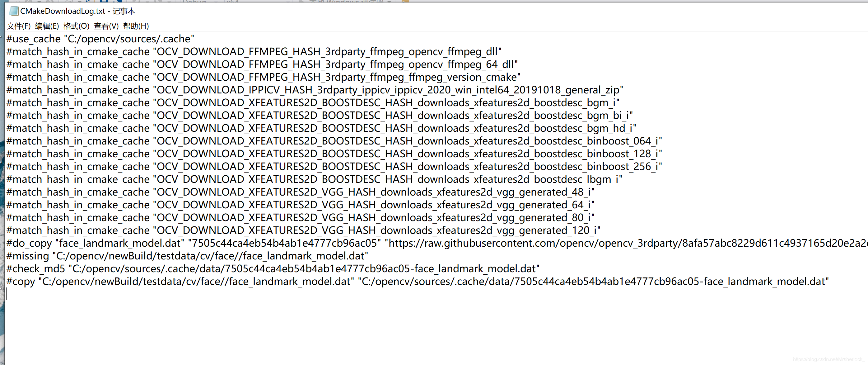This screenshot has width=868, height=365.
Task: Click the #use_cache line of text
Action: pos(100,39)
